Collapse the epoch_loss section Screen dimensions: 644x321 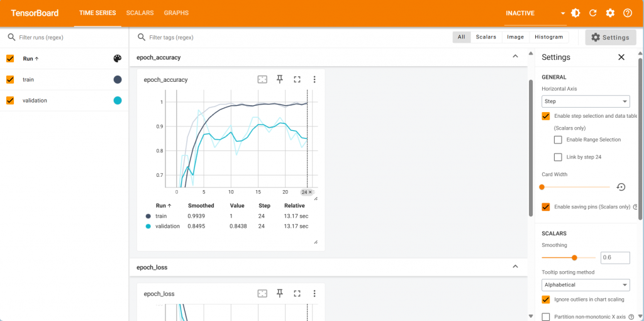click(x=515, y=267)
